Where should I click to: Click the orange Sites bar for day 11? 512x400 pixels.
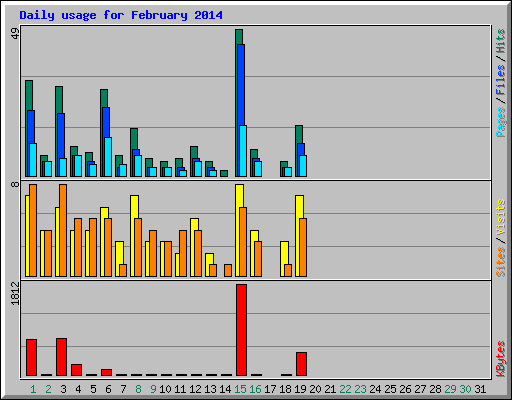pos(183,253)
